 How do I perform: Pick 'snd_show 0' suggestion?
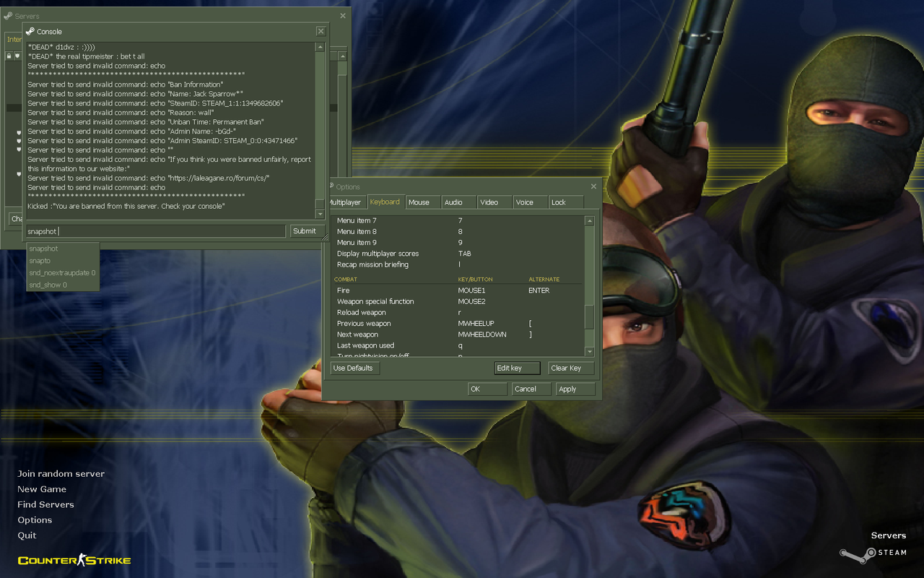click(63, 285)
